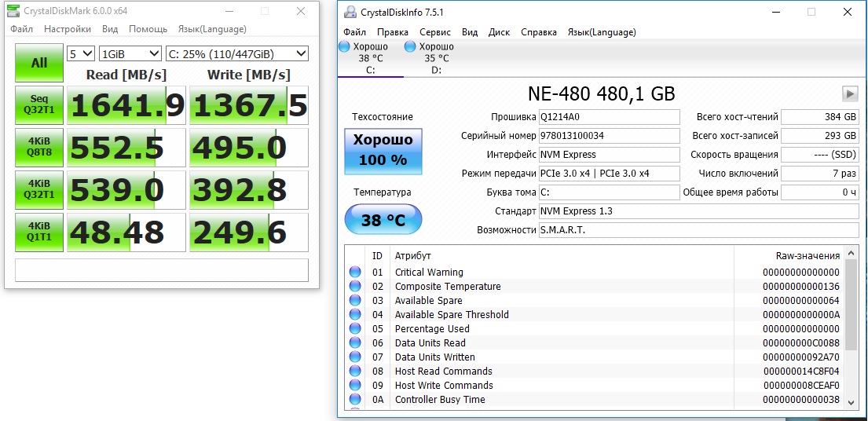Open Вид menu in CrystalDiskMark
The height and width of the screenshot is (421, 868).
[x=110, y=29]
